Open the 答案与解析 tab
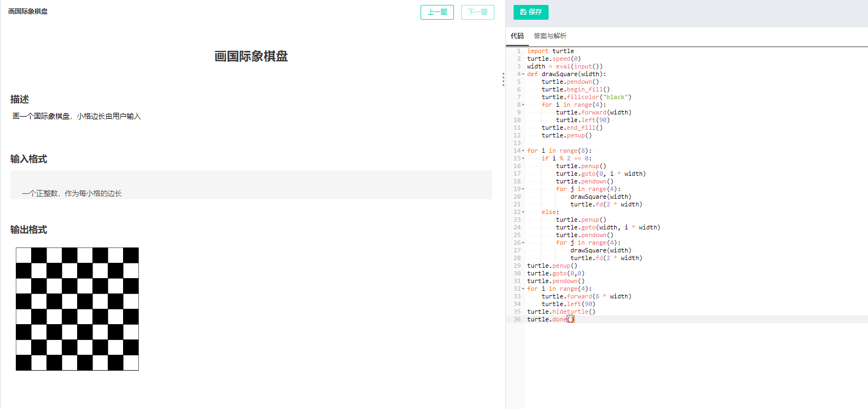 tap(550, 36)
